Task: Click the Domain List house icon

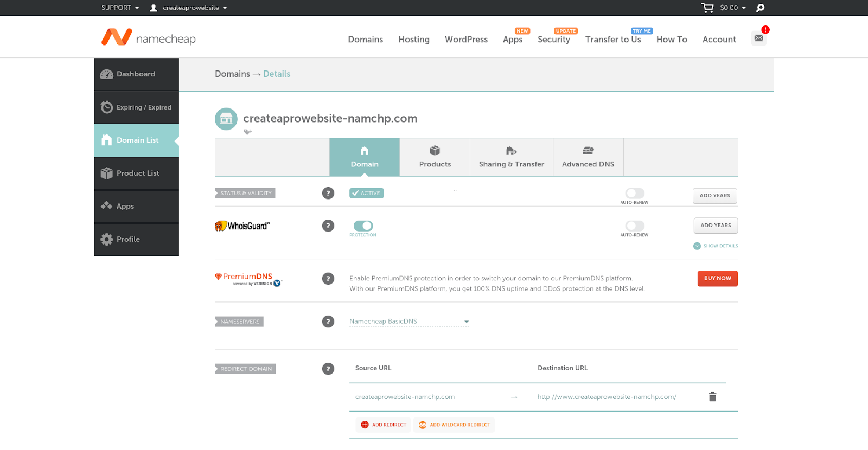Action: [x=107, y=140]
